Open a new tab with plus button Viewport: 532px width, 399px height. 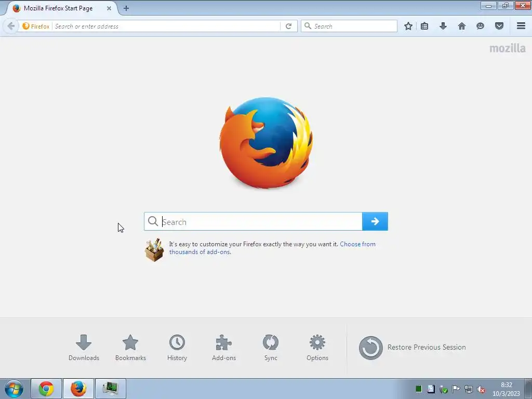tap(126, 8)
